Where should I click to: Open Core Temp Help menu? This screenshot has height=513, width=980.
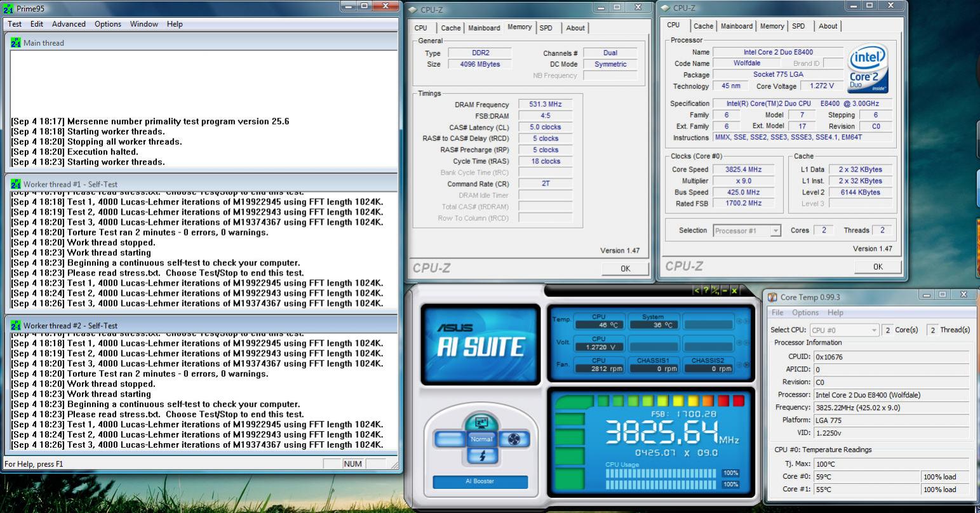(835, 312)
